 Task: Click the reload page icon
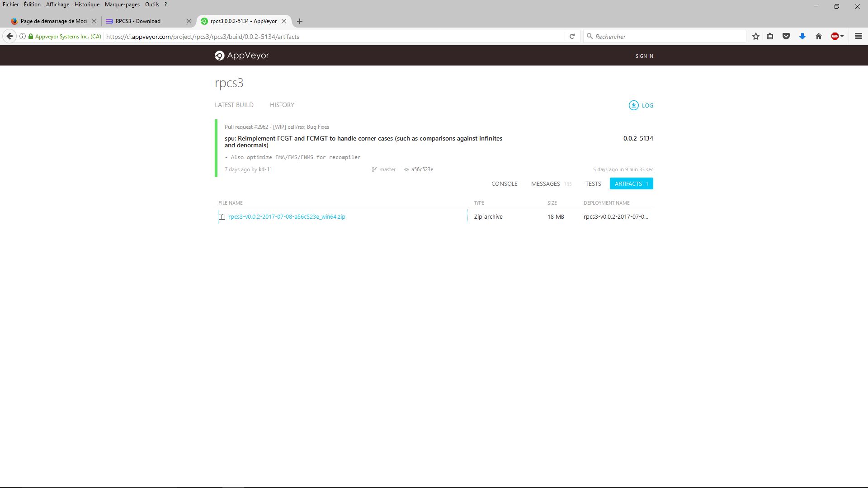click(572, 37)
